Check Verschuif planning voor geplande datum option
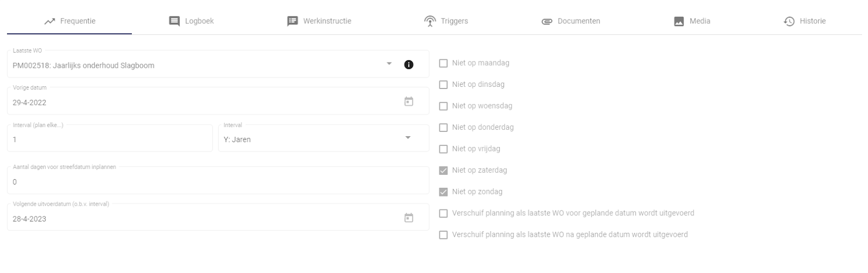 [x=443, y=213]
